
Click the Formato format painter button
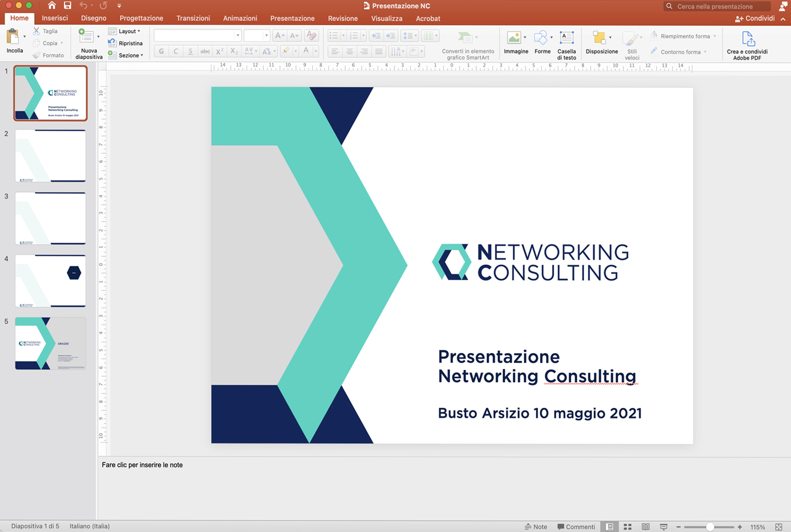coord(48,55)
